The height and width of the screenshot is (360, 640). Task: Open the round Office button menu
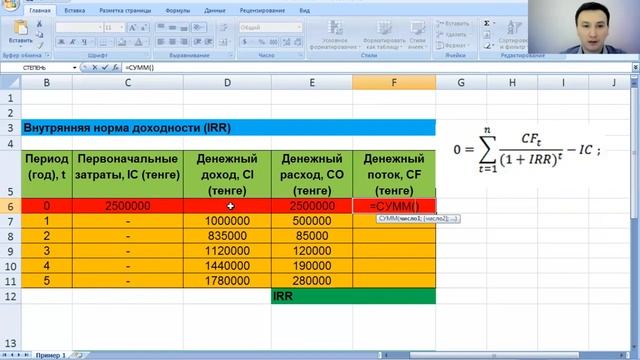10,5
